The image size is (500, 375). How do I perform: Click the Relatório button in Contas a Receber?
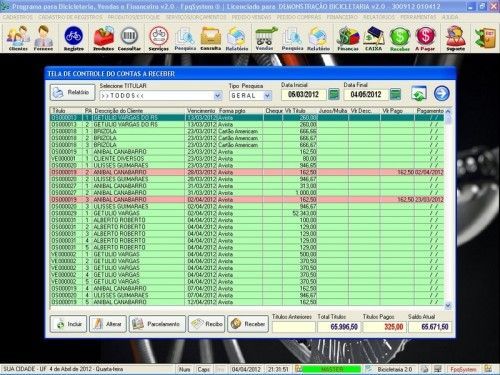72,92
